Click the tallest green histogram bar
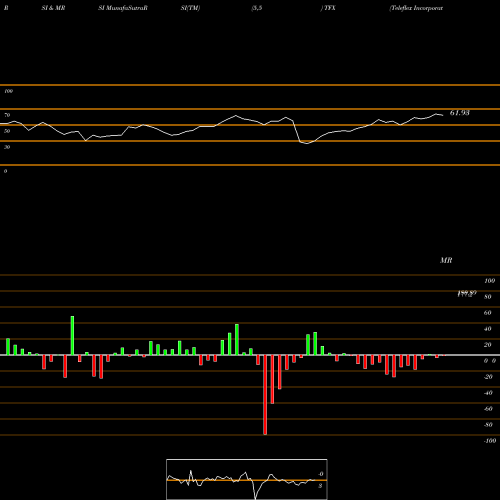Viewport: 500px width, 500px height. tap(72, 335)
